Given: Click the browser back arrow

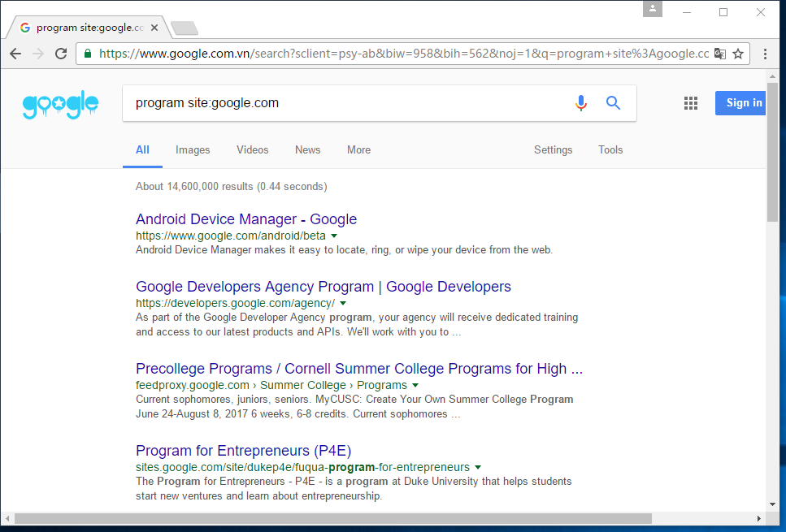Looking at the screenshot, I should [15, 54].
